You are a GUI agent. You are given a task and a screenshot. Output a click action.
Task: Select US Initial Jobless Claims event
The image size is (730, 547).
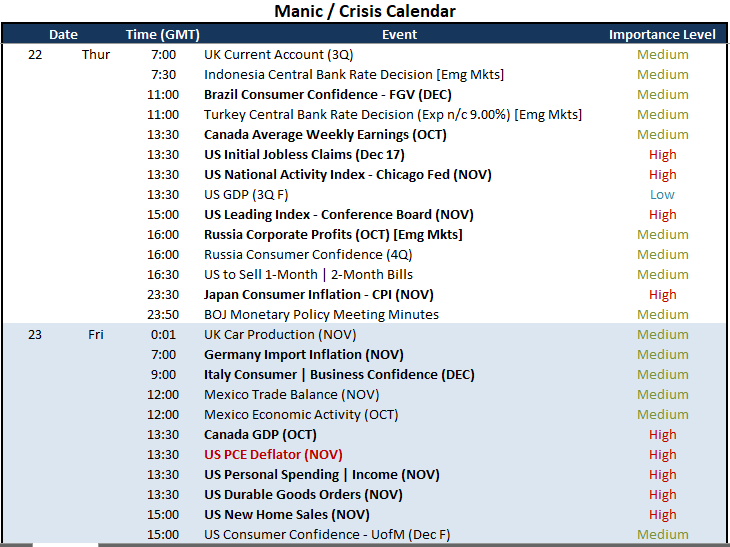[304, 155]
